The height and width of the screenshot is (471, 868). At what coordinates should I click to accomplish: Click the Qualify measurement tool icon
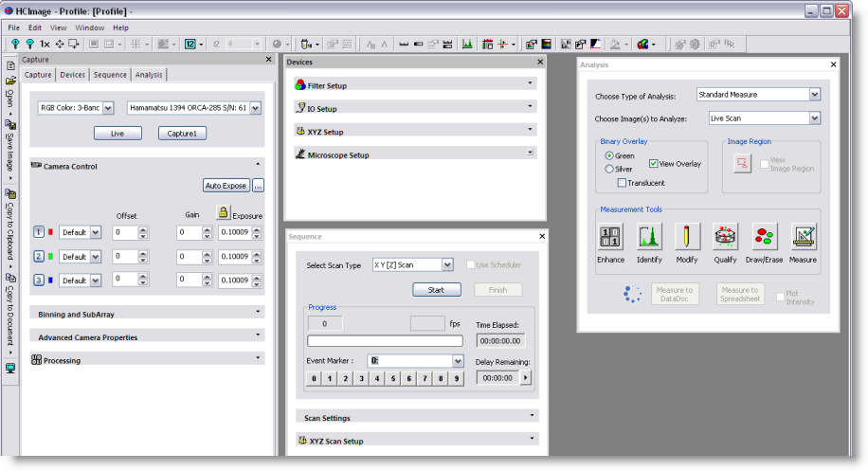(x=725, y=237)
